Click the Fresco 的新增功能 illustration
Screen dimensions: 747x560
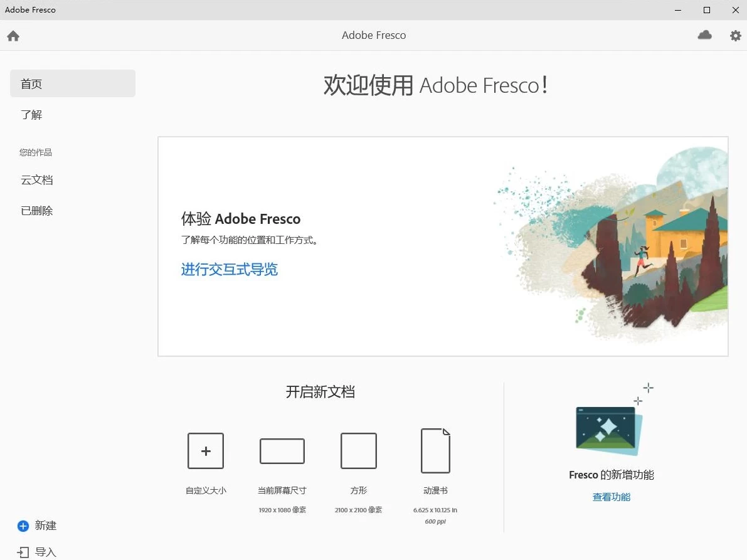click(x=609, y=430)
